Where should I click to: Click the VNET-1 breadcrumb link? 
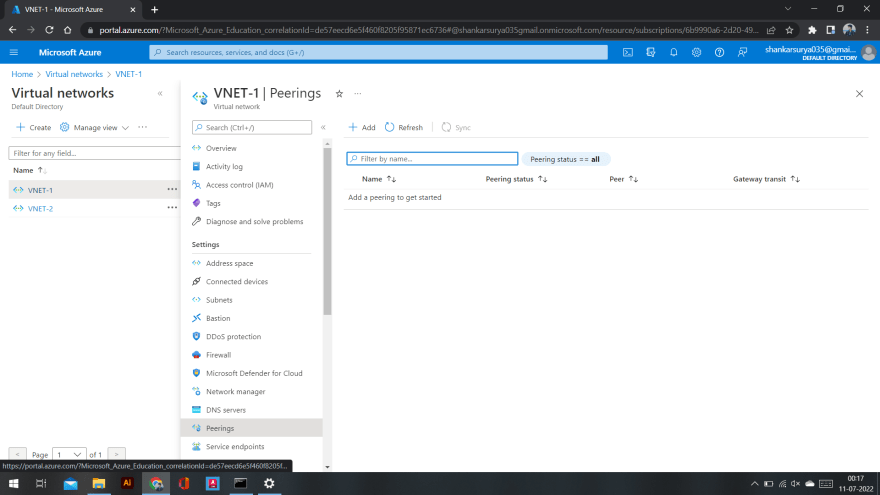click(129, 74)
